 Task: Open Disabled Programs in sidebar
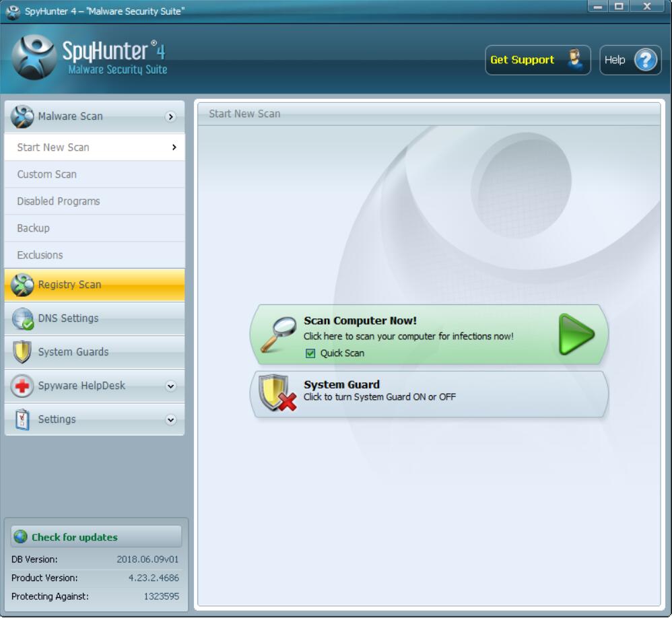(95, 201)
